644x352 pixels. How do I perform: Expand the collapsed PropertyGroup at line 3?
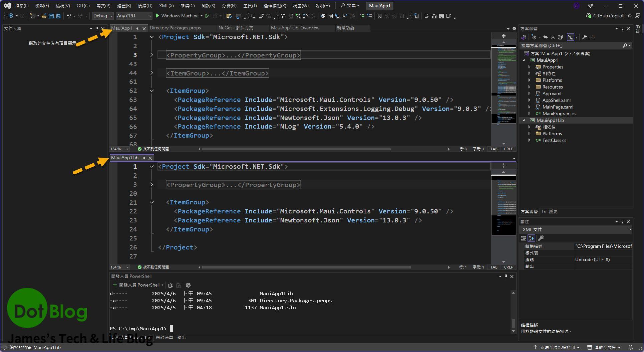151,55
